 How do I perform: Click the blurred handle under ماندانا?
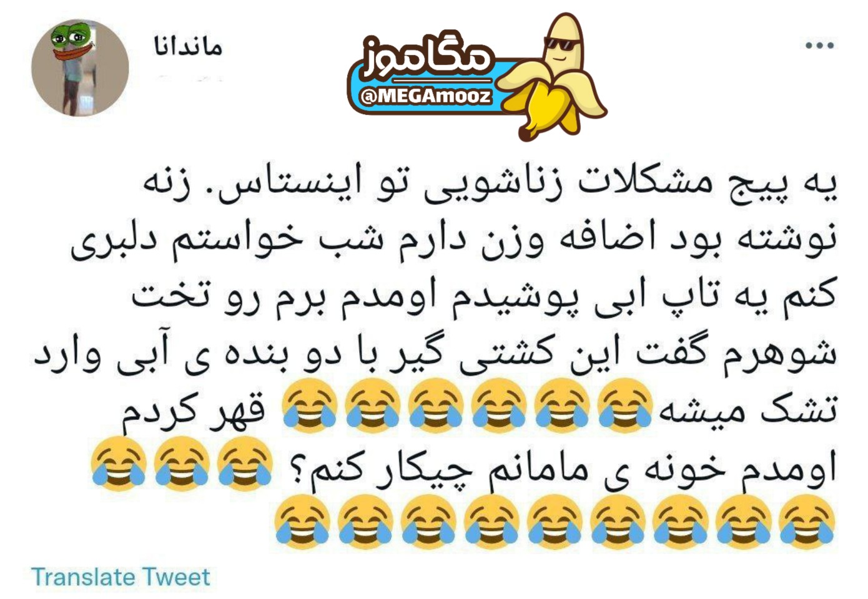click(187, 79)
